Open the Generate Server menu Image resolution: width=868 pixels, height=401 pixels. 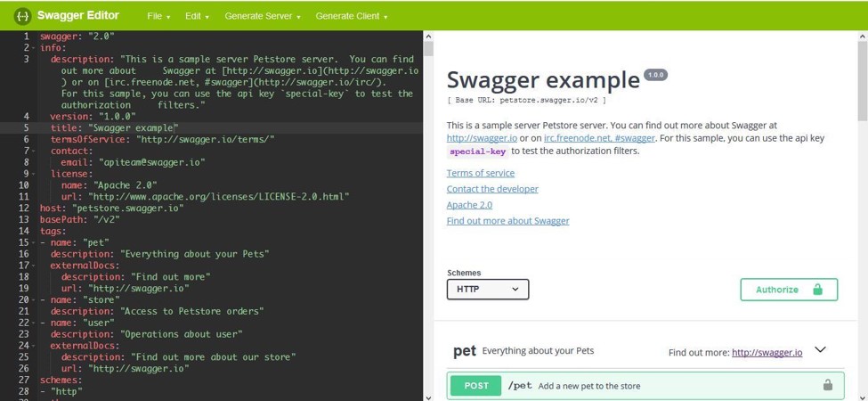(263, 16)
